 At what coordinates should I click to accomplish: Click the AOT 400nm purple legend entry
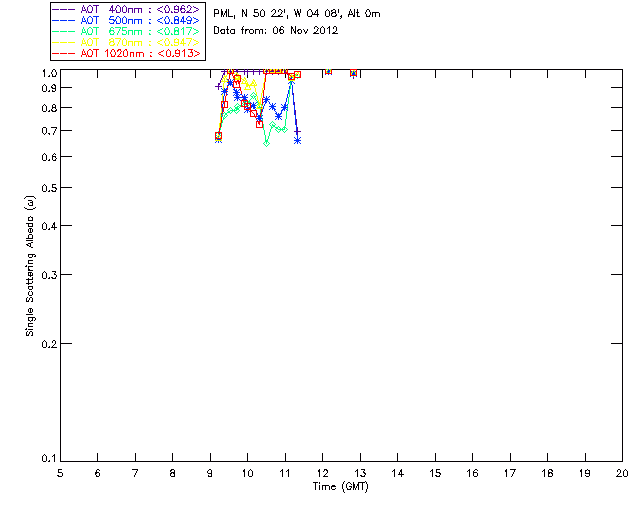click(x=127, y=9)
